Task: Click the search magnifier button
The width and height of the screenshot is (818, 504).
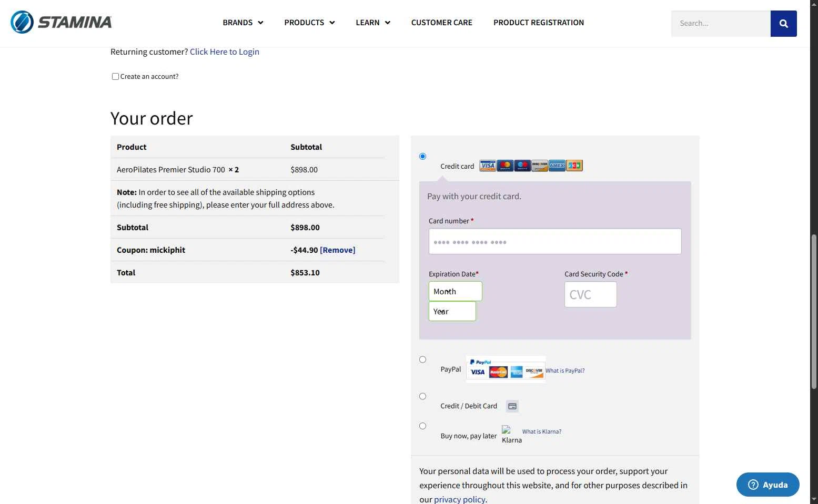Action: click(x=783, y=24)
